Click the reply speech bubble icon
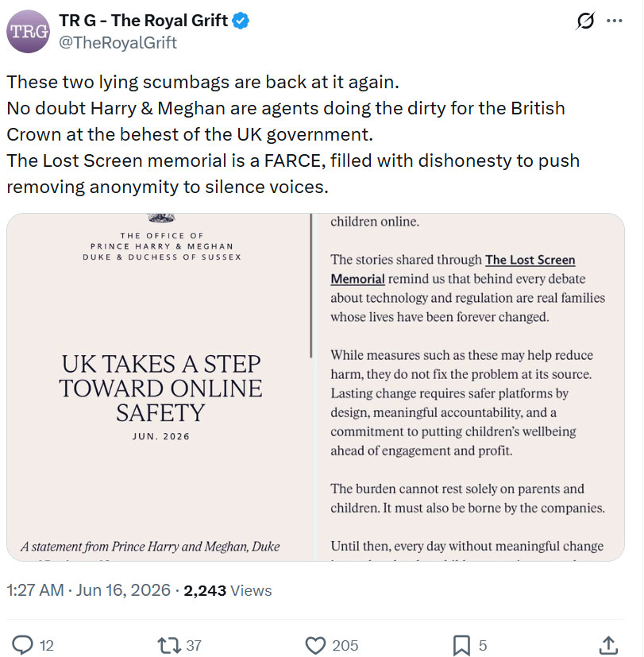This screenshot has width=644, height=657. pos(22,645)
